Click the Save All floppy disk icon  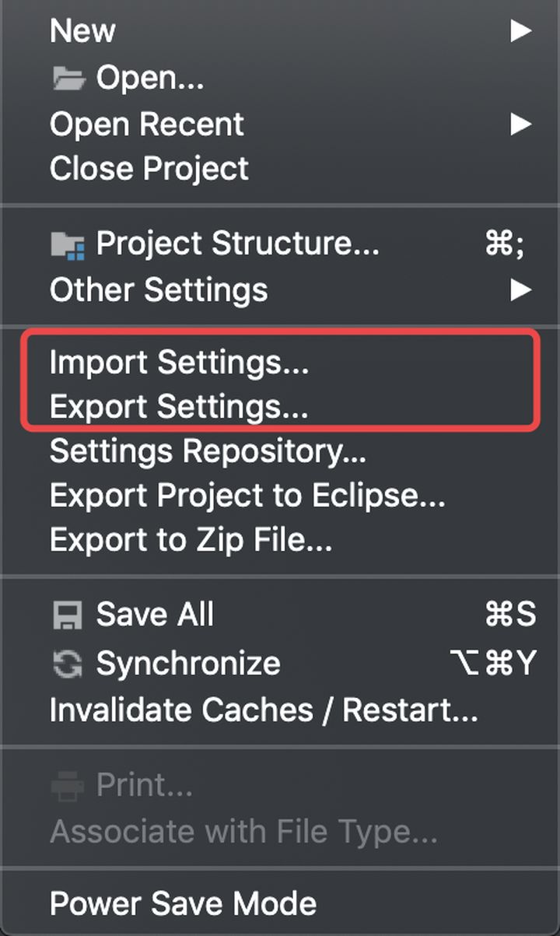[x=67, y=616]
